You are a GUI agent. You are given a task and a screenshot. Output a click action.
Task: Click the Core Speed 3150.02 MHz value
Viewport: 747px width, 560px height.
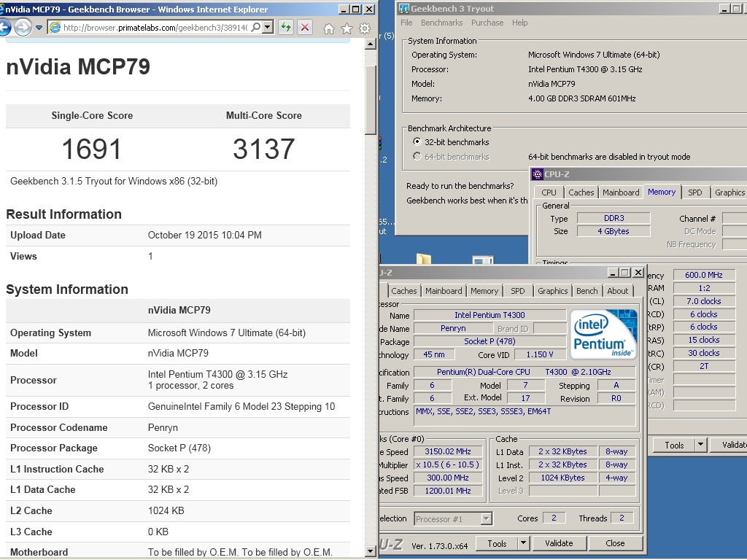(x=448, y=451)
